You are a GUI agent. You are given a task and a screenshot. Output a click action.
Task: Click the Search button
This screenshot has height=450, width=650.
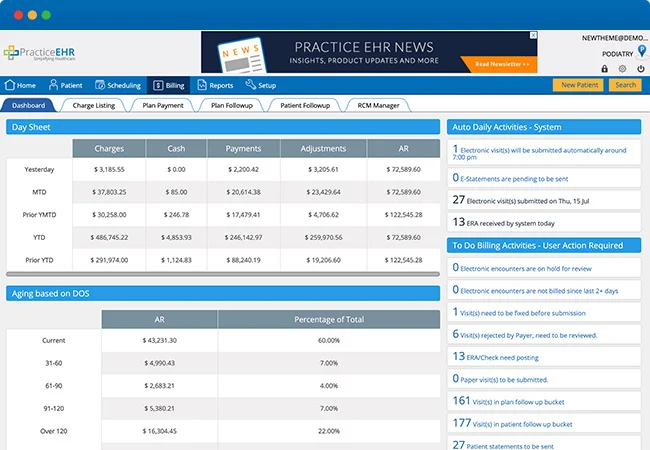[x=625, y=85]
